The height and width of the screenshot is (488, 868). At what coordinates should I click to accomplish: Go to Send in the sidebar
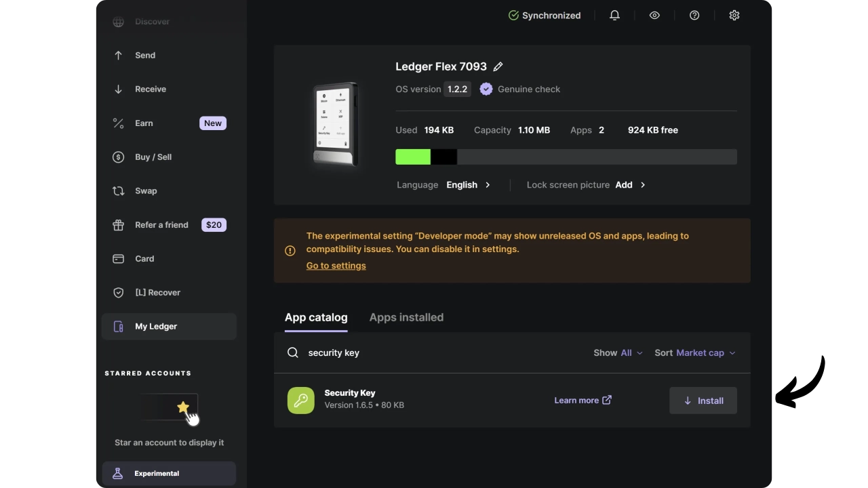169,56
